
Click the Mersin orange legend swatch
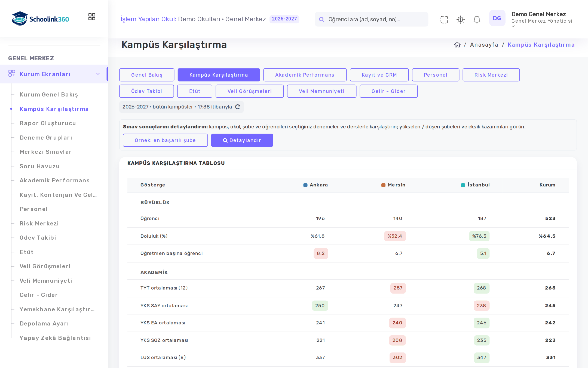(x=383, y=185)
